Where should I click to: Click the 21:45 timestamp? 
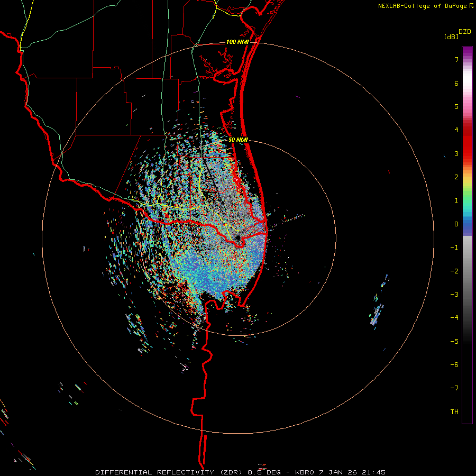point(373,472)
